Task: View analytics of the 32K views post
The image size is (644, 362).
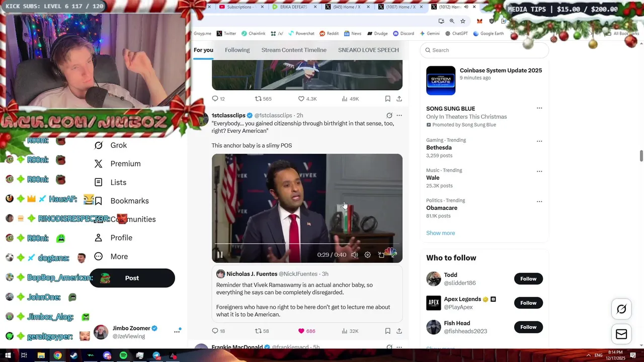Action: (x=350, y=331)
